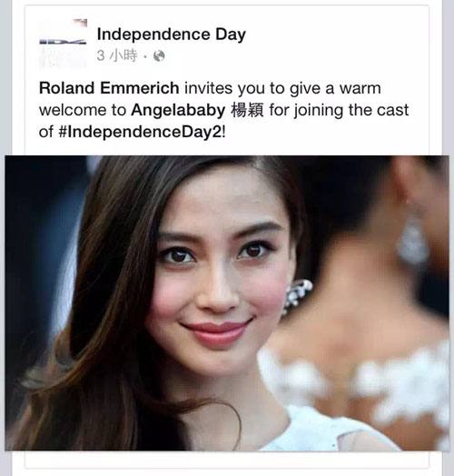Open the attached post photo

click(227, 302)
